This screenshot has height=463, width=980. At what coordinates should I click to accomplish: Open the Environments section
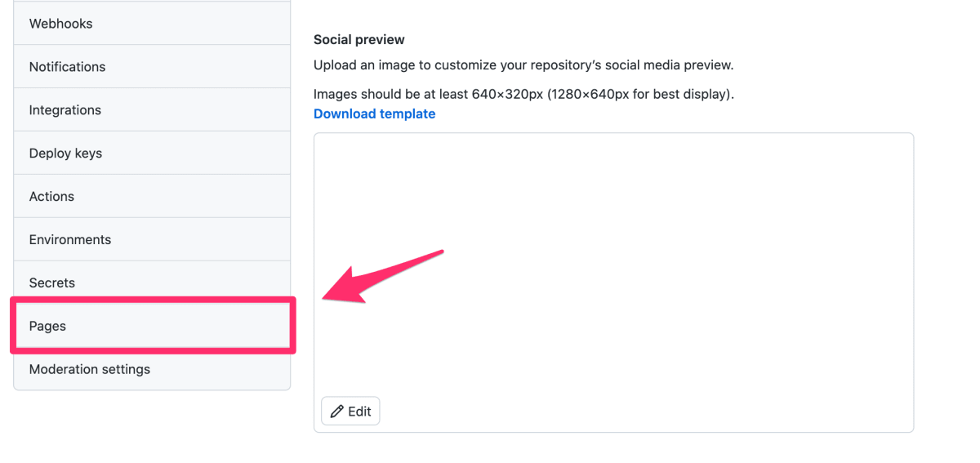pos(152,240)
